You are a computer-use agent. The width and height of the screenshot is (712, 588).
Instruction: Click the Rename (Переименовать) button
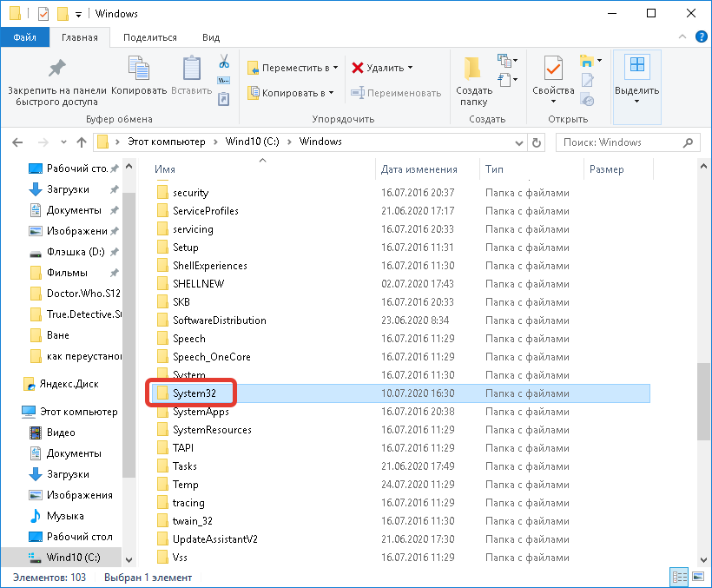396,93
